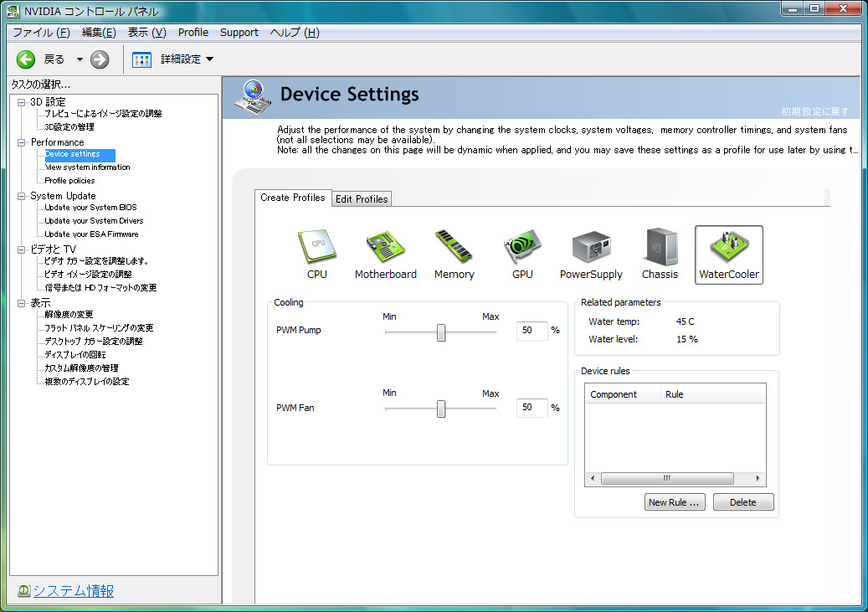This screenshot has height=612, width=868.
Task: Select the Motherboard device icon
Action: pyautogui.click(x=386, y=255)
